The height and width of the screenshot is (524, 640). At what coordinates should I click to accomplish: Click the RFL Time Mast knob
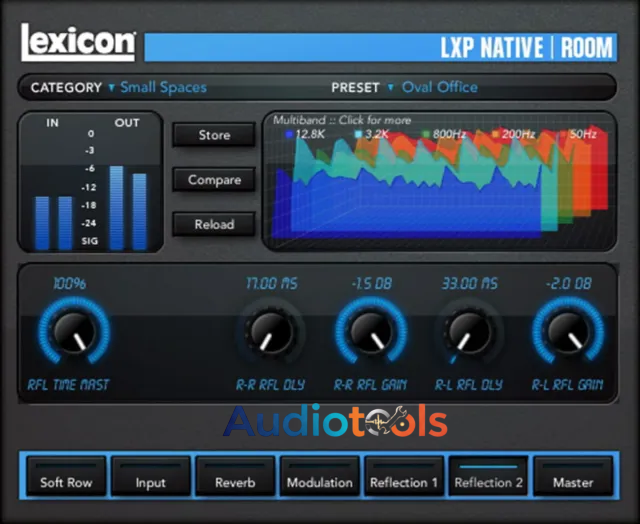tap(74, 331)
